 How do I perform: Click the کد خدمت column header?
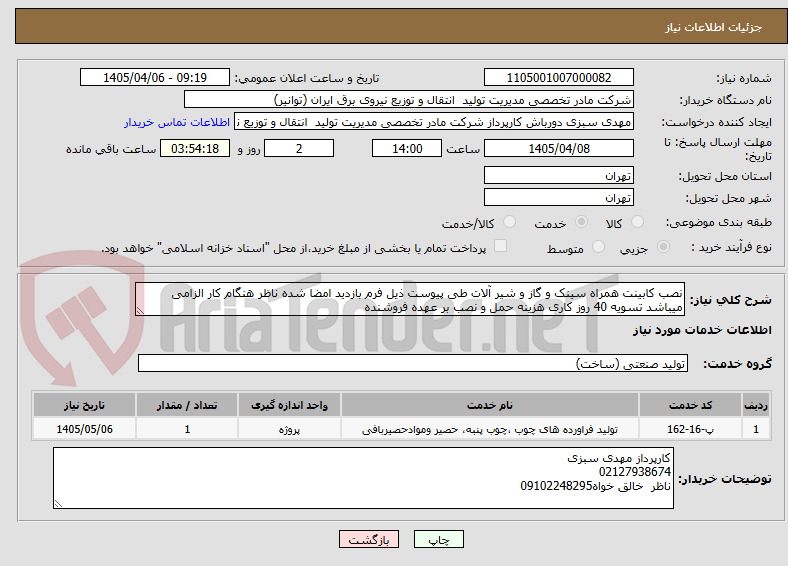(x=691, y=405)
